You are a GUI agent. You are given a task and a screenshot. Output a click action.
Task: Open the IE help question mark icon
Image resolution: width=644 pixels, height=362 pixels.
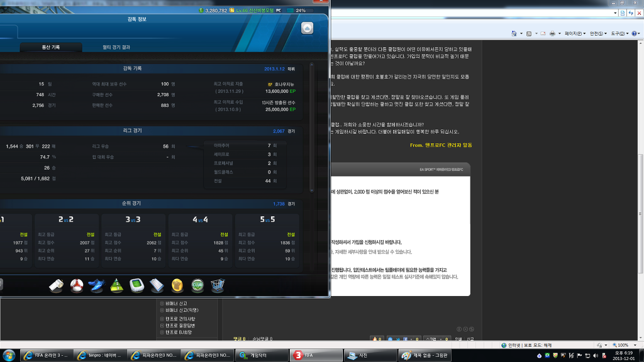634,34
